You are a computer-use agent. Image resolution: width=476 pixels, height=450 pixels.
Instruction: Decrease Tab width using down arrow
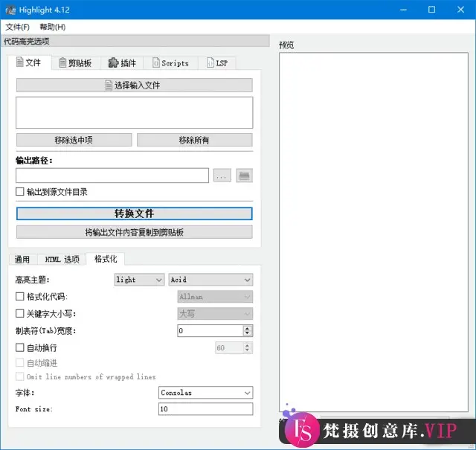[248, 333]
